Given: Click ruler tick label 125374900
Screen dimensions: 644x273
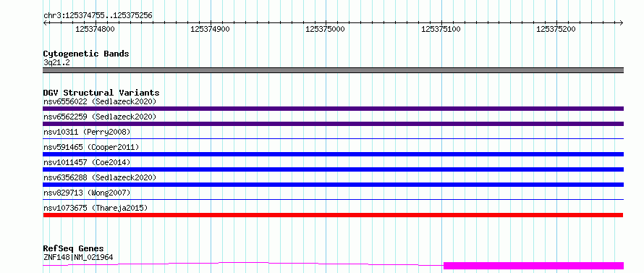Looking at the screenshot, I should pyautogui.click(x=211, y=29).
